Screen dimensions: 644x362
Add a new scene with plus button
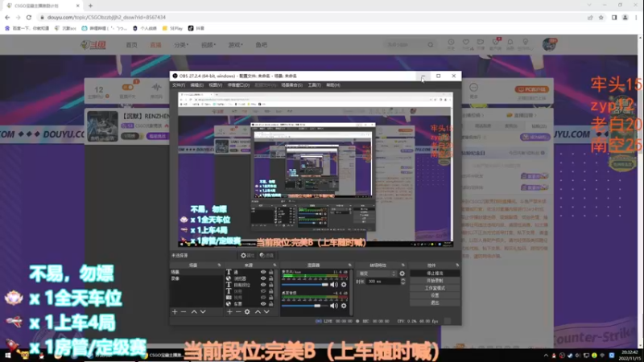point(175,312)
